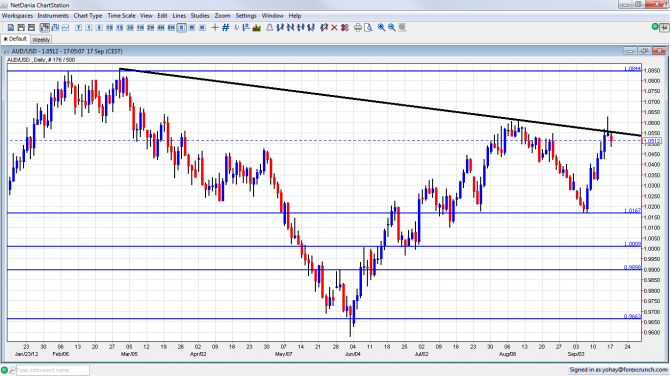Set the 8H time scale
Image resolution: width=670 pixels, height=376 pixels.
[171, 27]
